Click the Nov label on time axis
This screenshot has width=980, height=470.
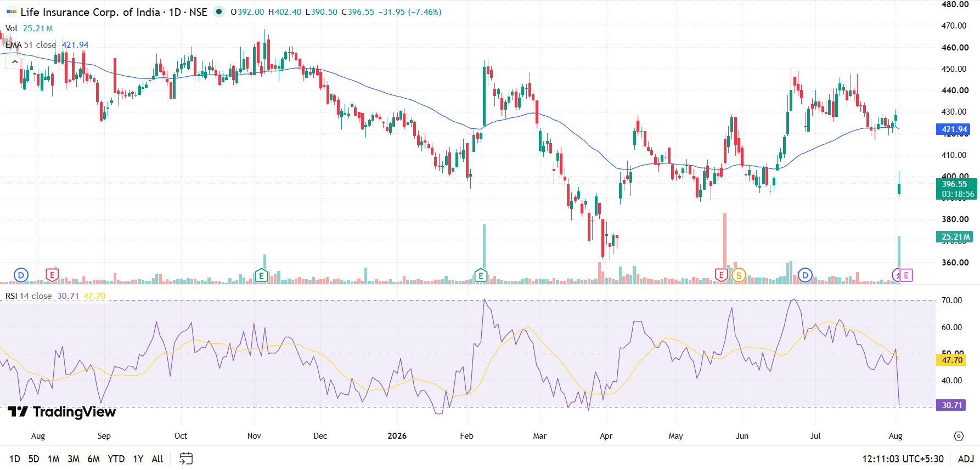coord(254,435)
